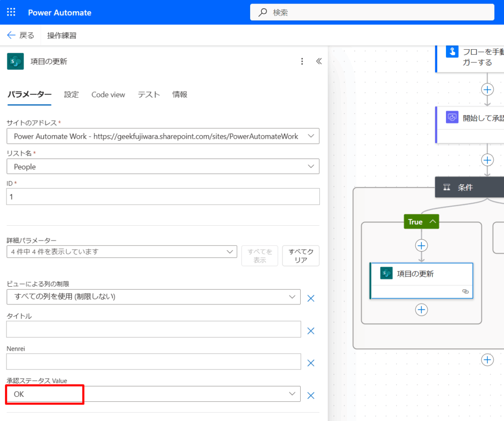The width and height of the screenshot is (504, 421).
Task: Open the 承認ステータス Value dropdown
Action: [x=292, y=393]
